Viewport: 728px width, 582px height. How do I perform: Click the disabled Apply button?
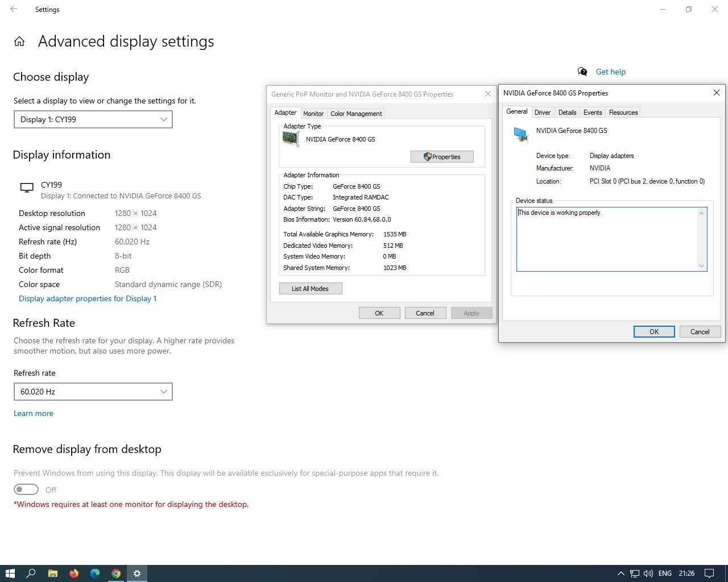click(471, 313)
